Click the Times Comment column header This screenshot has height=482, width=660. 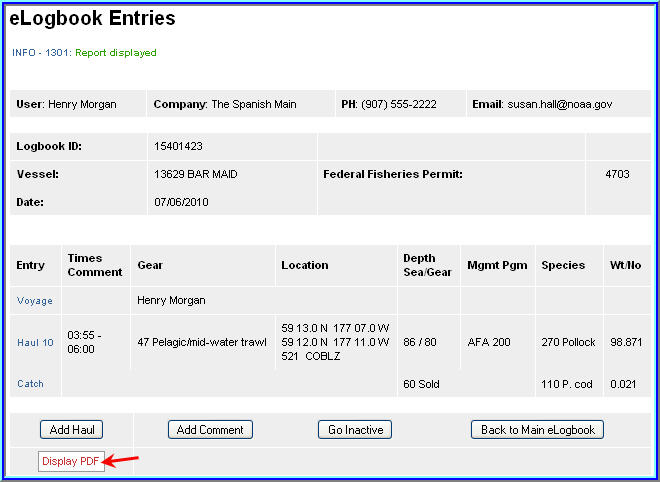coord(95,265)
